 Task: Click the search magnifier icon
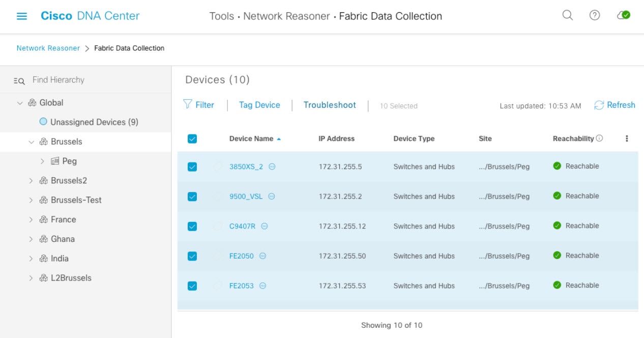[x=567, y=15]
